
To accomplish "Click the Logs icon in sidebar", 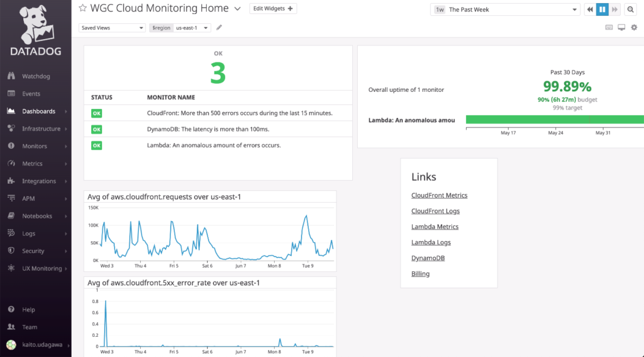I will (11, 233).
